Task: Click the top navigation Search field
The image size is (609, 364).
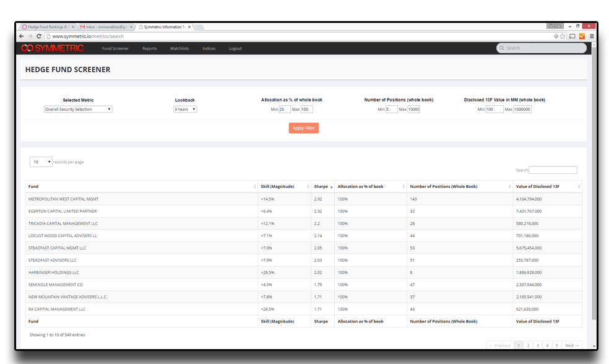Action: point(542,48)
